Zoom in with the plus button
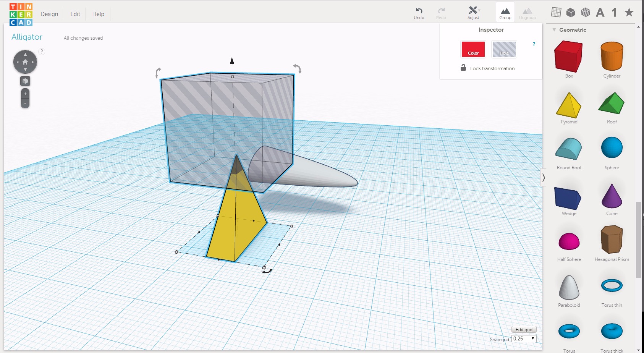 coord(25,94)
